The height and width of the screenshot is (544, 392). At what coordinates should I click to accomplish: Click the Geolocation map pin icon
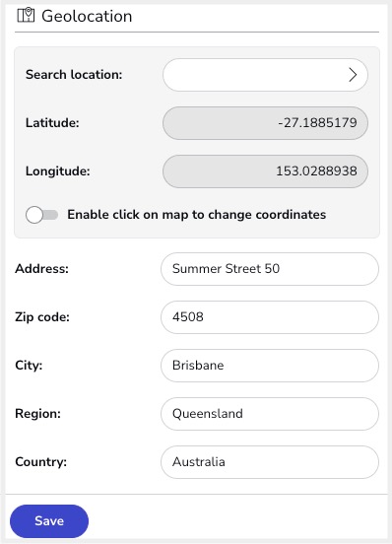26,15
